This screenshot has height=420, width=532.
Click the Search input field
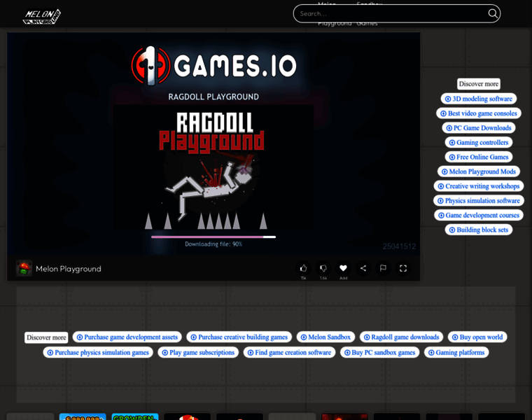point(396,13)
